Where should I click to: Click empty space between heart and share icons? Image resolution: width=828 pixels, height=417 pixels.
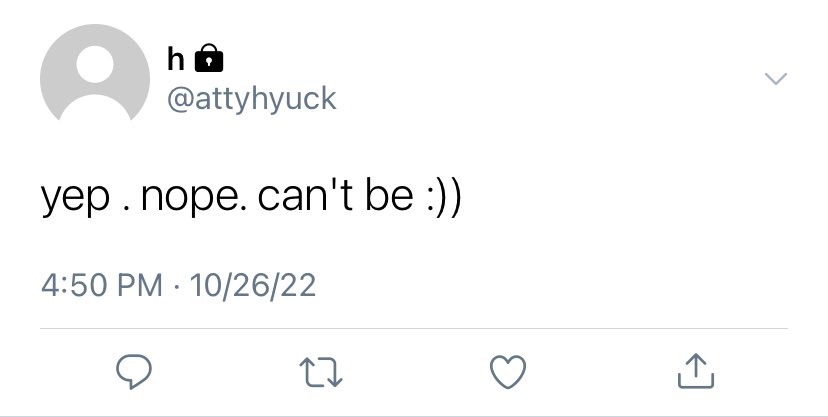click(602, 372)
